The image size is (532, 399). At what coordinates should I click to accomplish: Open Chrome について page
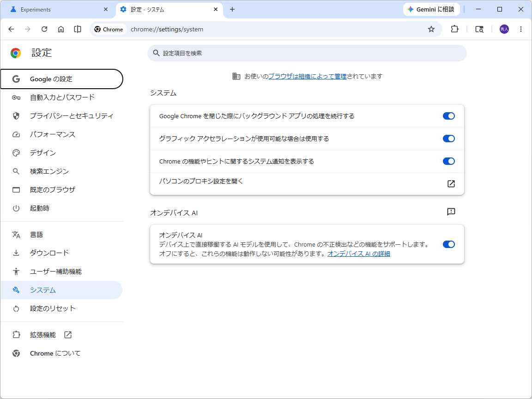click(61, 354)
